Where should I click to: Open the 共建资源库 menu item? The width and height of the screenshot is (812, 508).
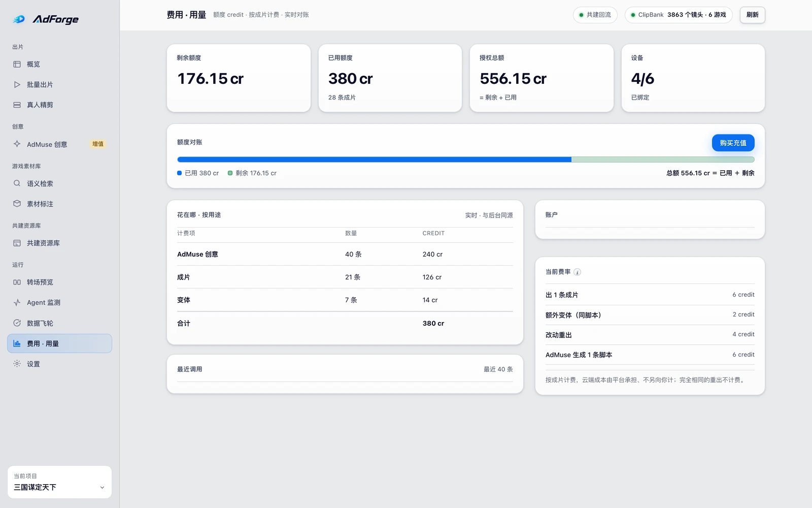pos(59,243)
